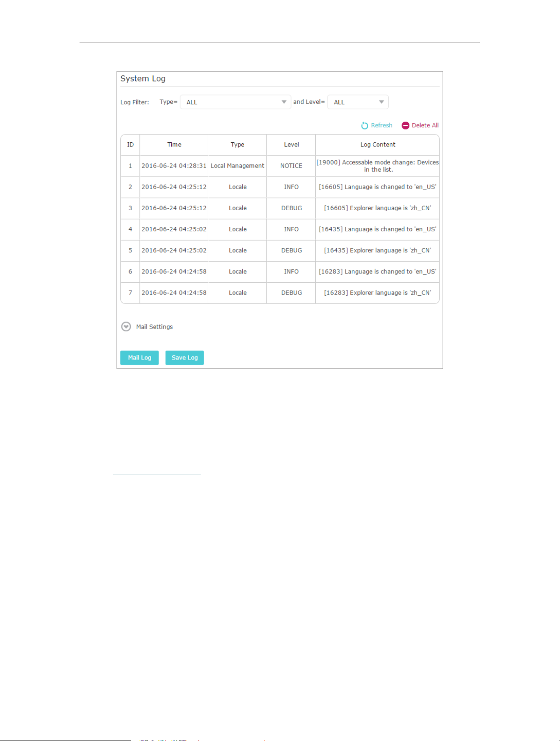Click the Type column header
This screenshot has width=560, height=741.
click(x=237, y=145)
